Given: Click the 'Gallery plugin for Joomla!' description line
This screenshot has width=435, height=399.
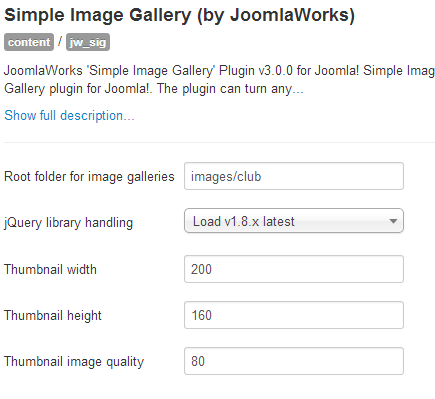Looking at the screenshot, I should [x=154, y=89].
